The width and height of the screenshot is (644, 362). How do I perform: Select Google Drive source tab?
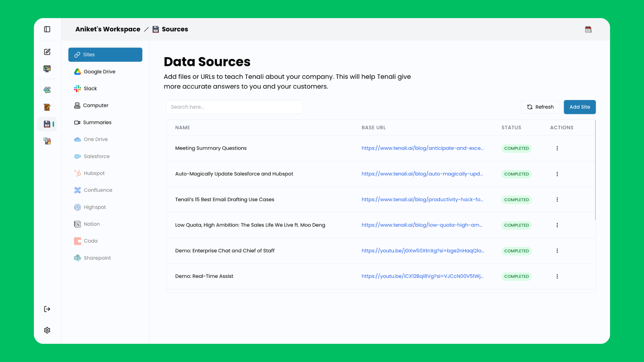coord(99,71)
